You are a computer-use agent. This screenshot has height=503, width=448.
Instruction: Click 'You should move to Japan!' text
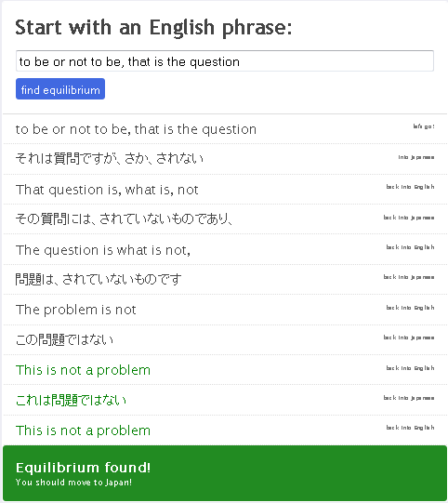click(73, 483)
